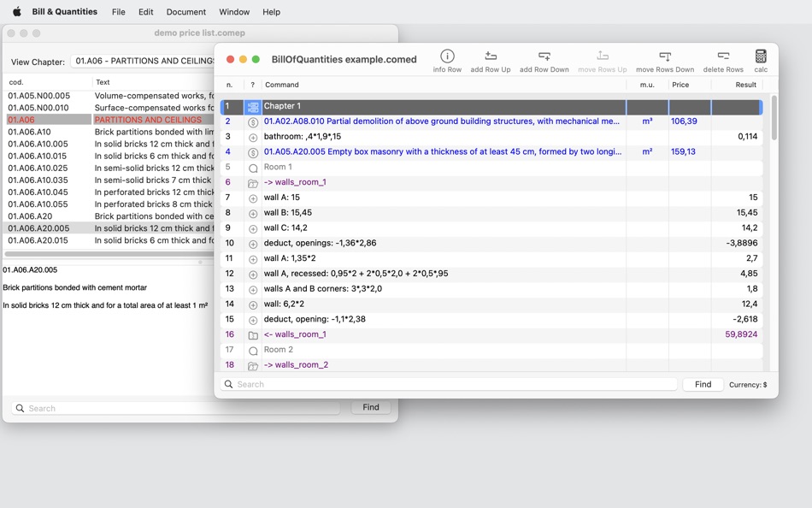Image resolution: width=812 pixels, height=508 pixels.
Task: Click the Search field in BillOfQuantities window
Action: (x=449, y=384)
